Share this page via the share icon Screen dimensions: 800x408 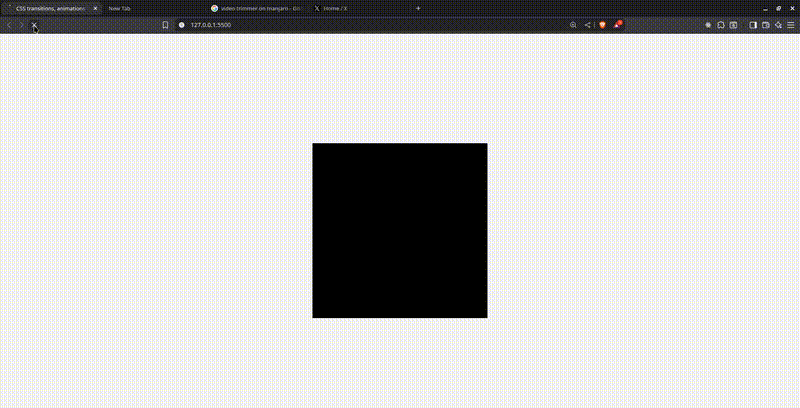tap(587, 24)
